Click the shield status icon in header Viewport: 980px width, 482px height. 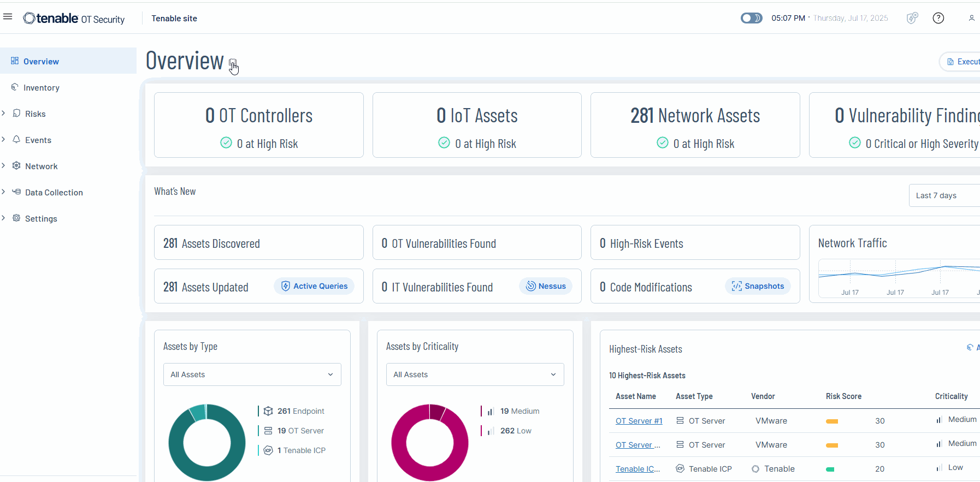point(912,18)
